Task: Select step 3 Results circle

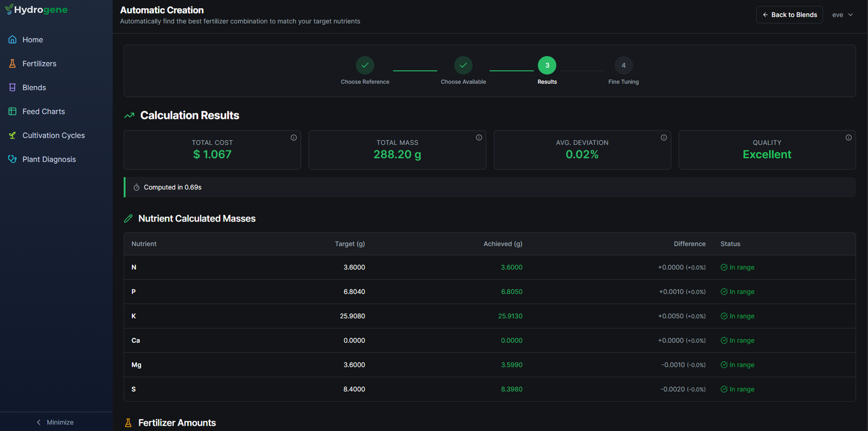Action: pos(547,65)
